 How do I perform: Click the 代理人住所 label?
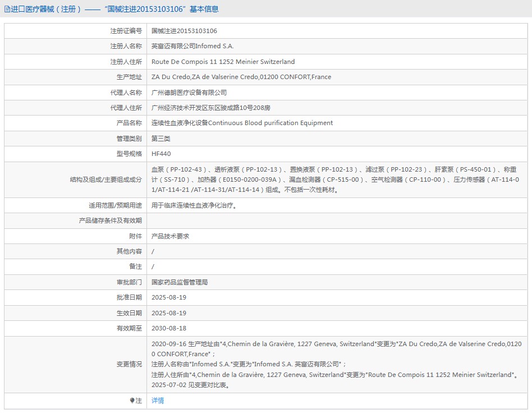click(x=126, y=108)
